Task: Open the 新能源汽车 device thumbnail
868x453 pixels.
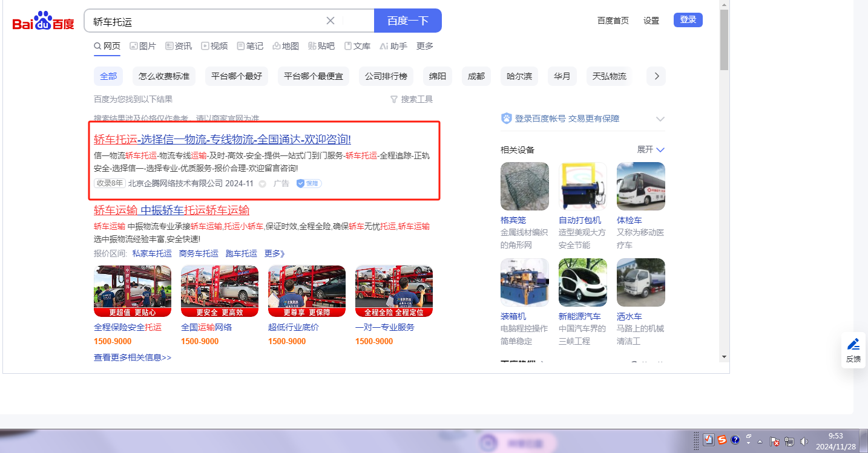Action: [583, 282]
